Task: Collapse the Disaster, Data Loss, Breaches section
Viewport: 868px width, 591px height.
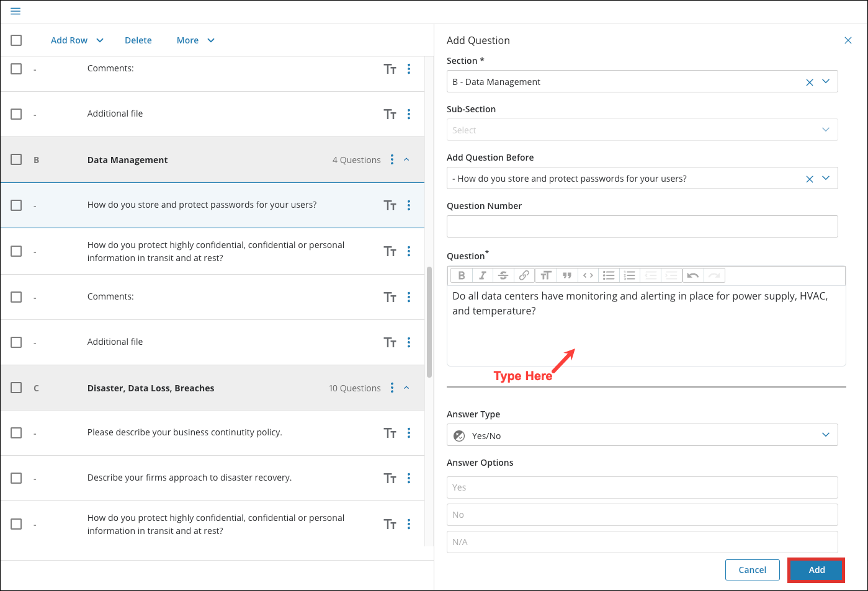Action: pos(406,388)
